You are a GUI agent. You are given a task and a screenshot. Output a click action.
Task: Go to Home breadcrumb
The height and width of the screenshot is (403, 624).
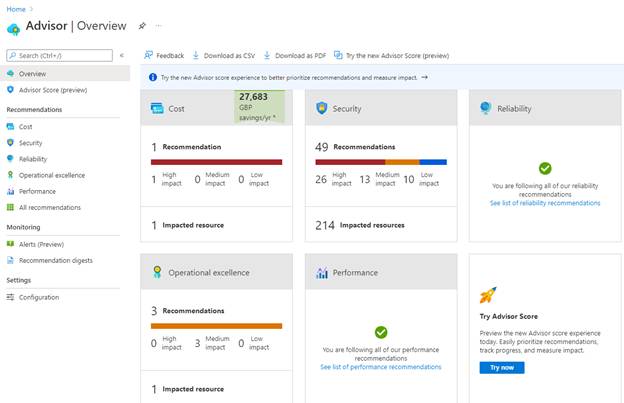click(x=16, y=9)
